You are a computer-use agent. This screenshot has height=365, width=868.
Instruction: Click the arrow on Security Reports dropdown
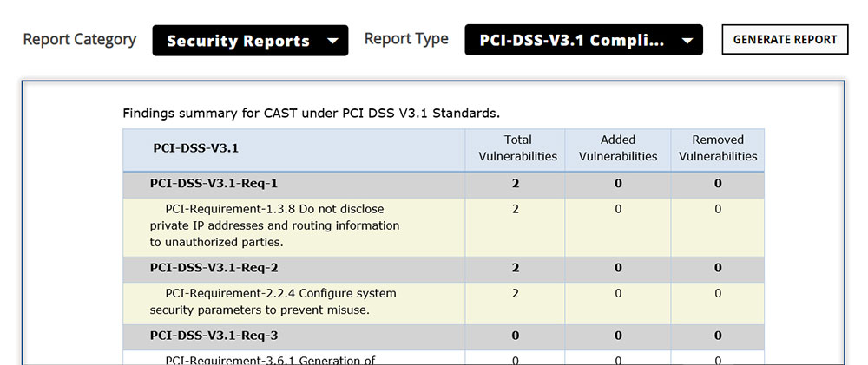click(x=332, y=41)
